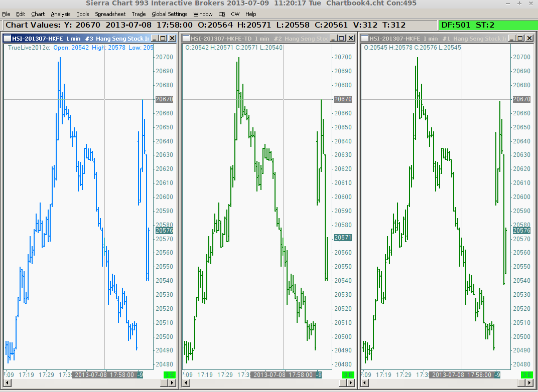The width and height of the screenshot is (538, 392).
Task: Maximize the chart #3 window
Action: pos(163,38)
